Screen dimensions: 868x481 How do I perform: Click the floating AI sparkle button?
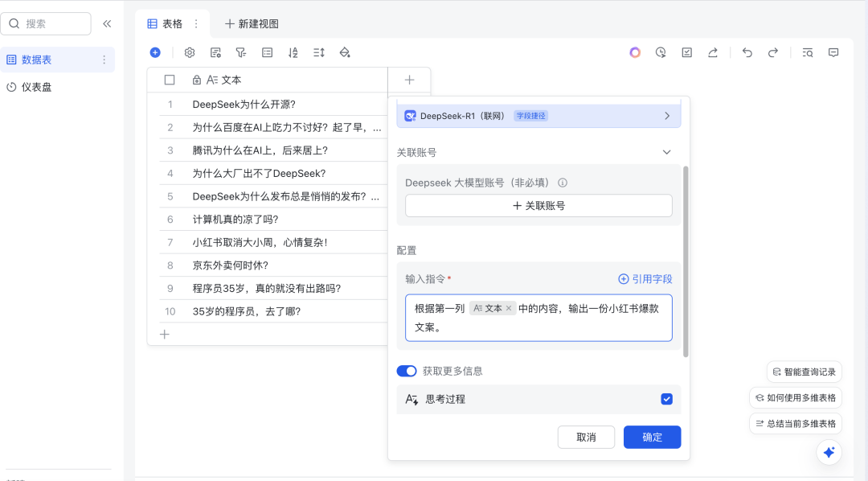pyautogui.click(x=829, y=452)
